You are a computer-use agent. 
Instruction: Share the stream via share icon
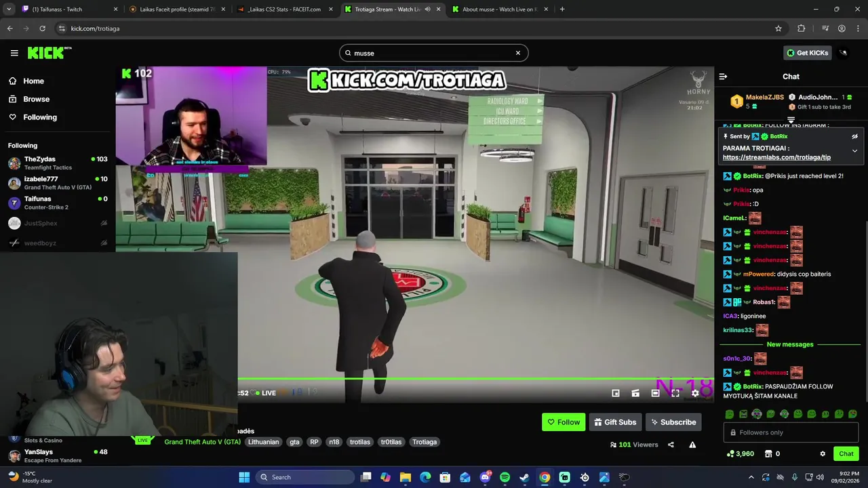click(671, 445)
